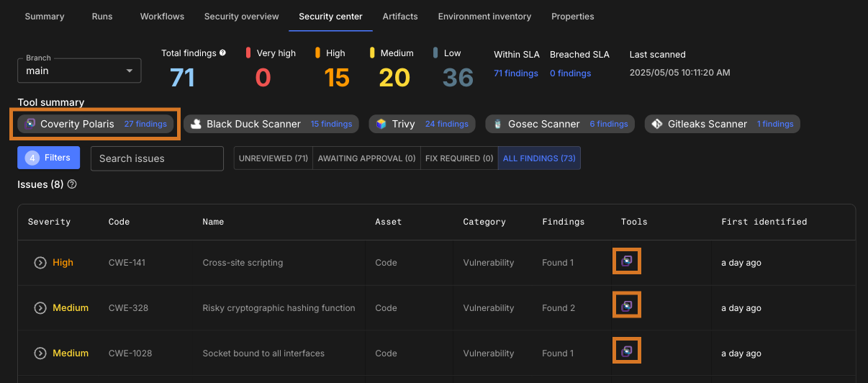Viewport: 868px width, 383px height.
Task: Select the Security center tab
Action: tap(331, 16)
